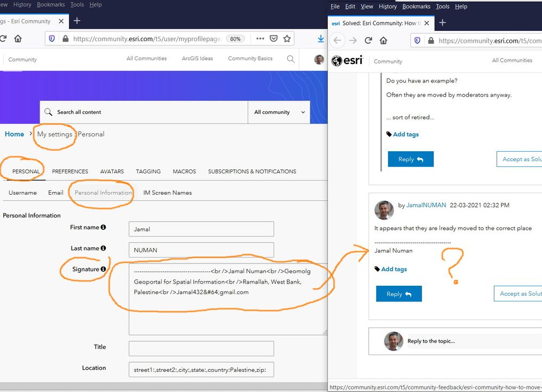
Task: Click shield icon in right browser address bar
Action: [417, 41]
